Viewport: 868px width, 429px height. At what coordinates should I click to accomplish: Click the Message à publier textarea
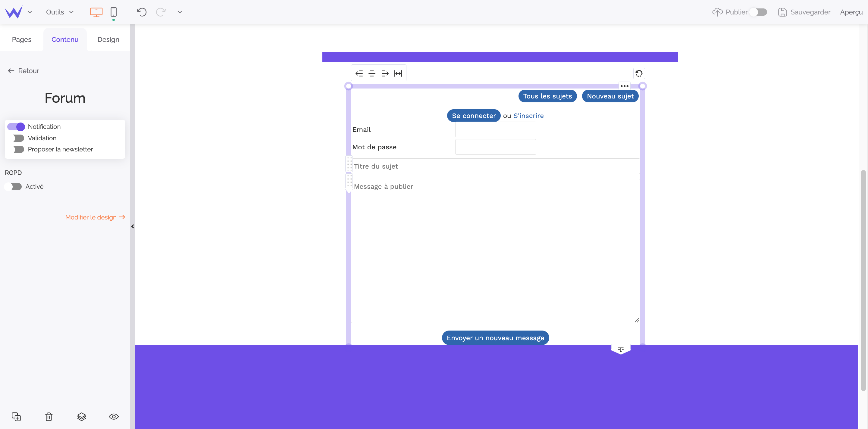coord(496,251)
